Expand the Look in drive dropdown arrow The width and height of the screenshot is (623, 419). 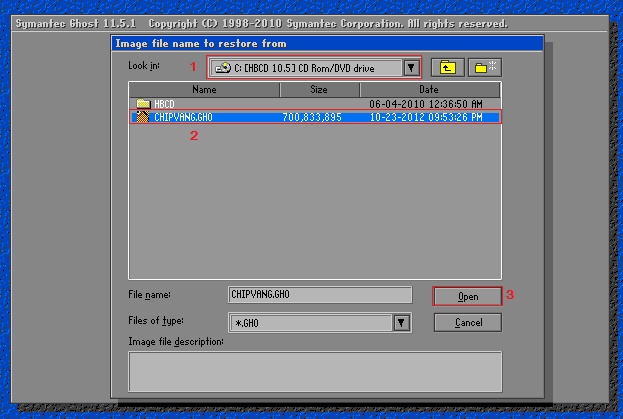pyautogui.click(x=410, y=68)
